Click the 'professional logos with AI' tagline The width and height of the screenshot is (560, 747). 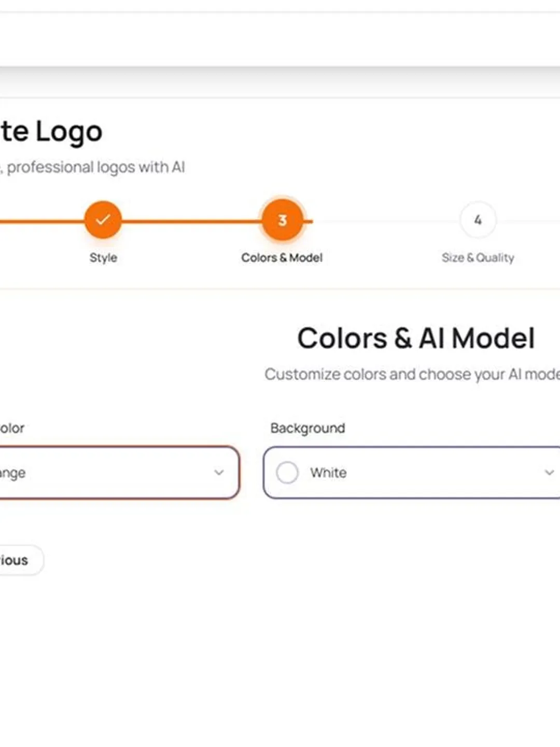coord(96,167)
